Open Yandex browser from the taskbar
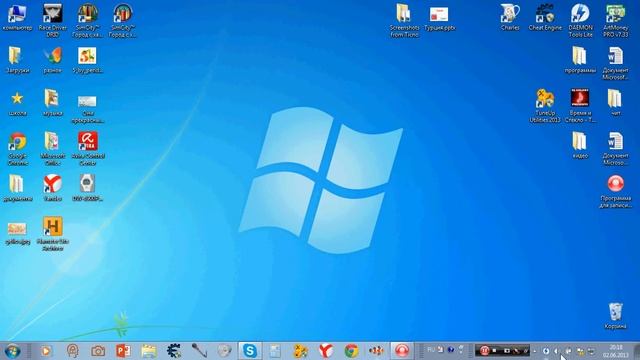 pos(326,351)
